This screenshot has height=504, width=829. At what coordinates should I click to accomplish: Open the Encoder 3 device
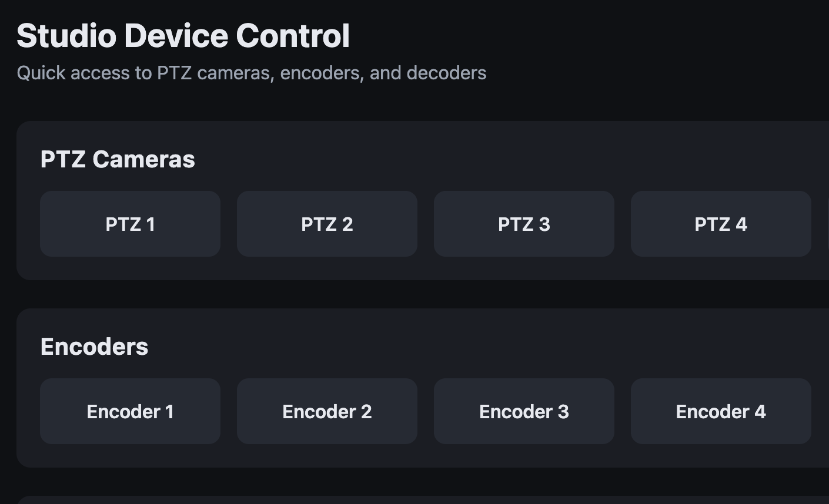tap(524, 411)
